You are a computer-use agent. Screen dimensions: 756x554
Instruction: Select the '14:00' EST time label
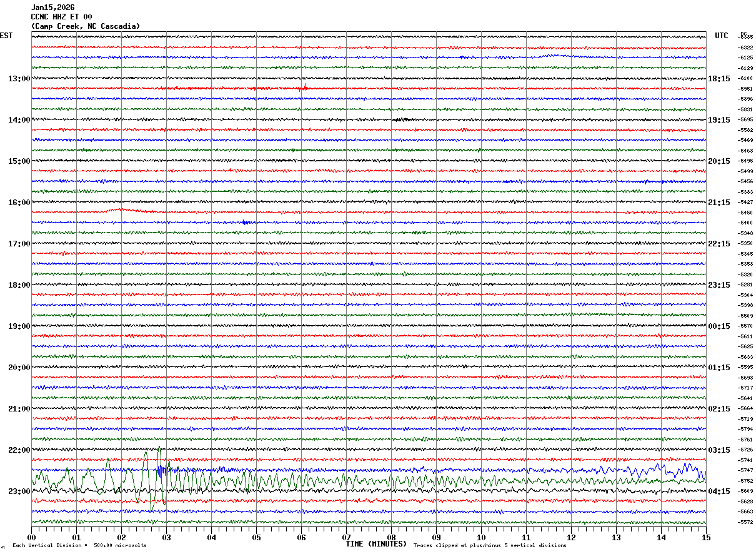tap(19, 120)
